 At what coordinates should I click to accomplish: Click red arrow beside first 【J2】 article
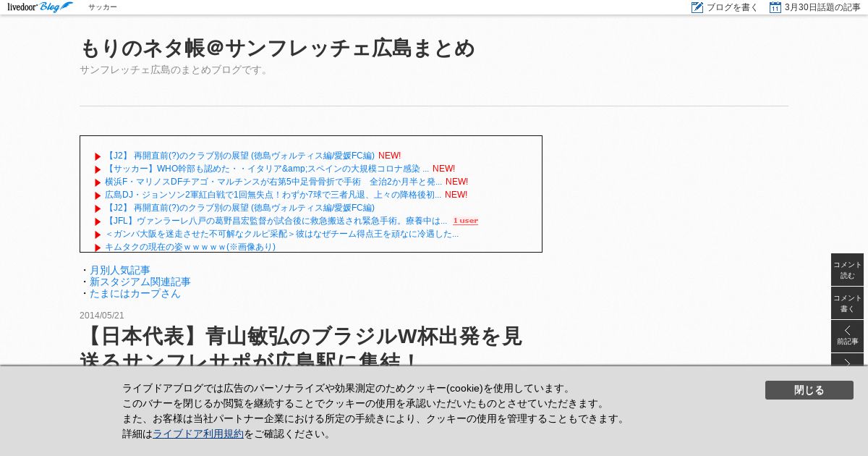[x=98, y=156]
